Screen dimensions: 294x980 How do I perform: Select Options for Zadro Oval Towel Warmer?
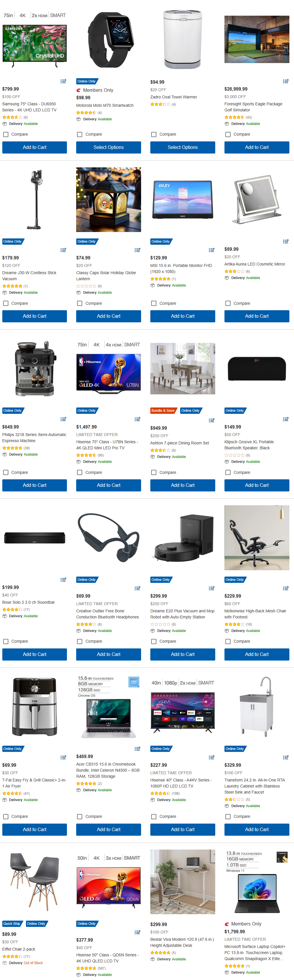183,147
